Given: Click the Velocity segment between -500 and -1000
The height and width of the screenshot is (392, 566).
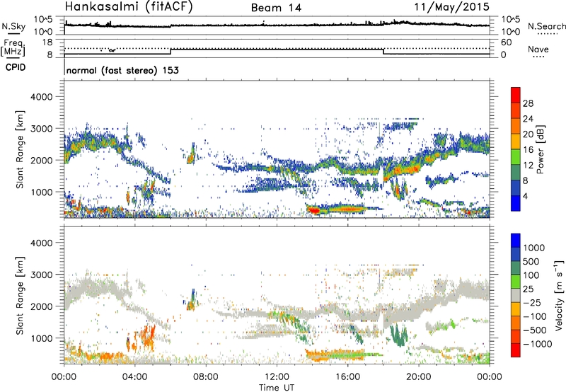Looking at the screenshot, I should point(516,336).
